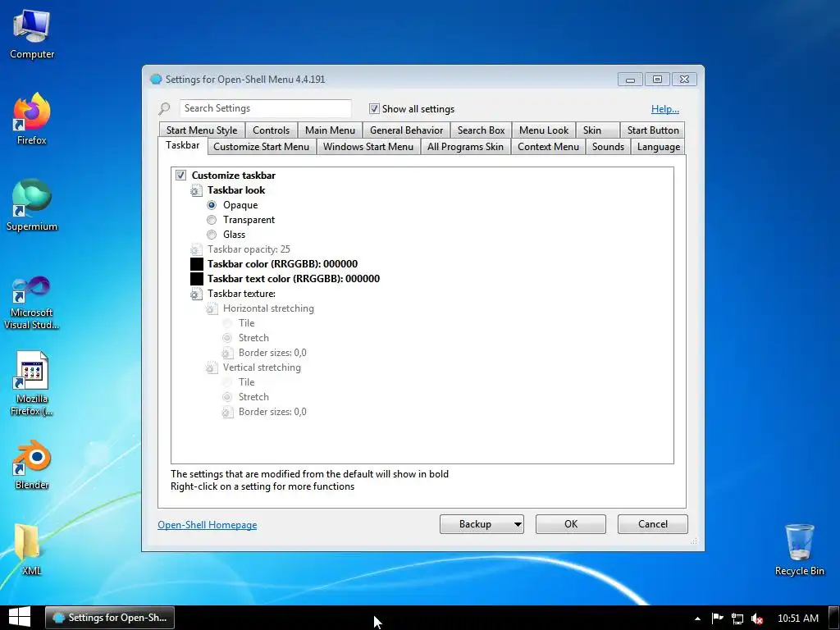This screenshot has width=840, height=630.
Task: Click the gear icon beside Taskbar look
Action: (197, 190)
